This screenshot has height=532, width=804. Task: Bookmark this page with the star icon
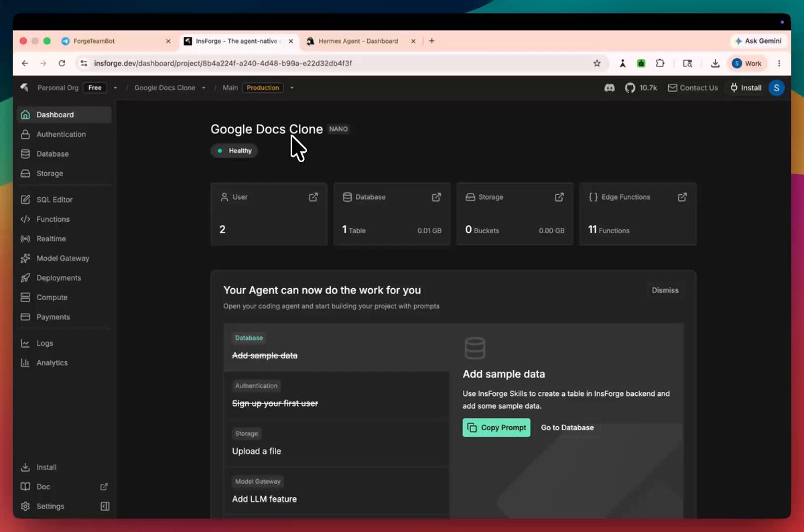tap(597, 63)
